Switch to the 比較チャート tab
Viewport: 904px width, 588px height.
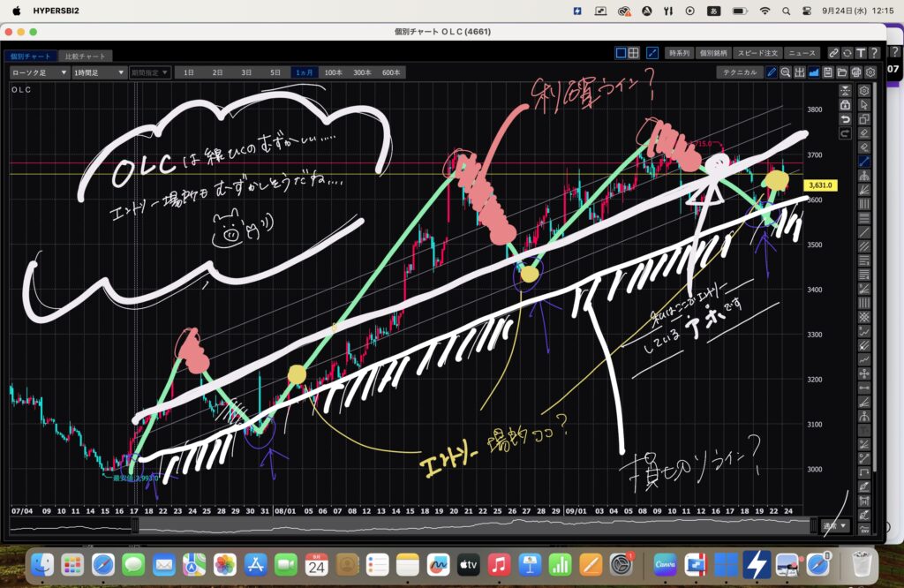[x=86, y=56]
